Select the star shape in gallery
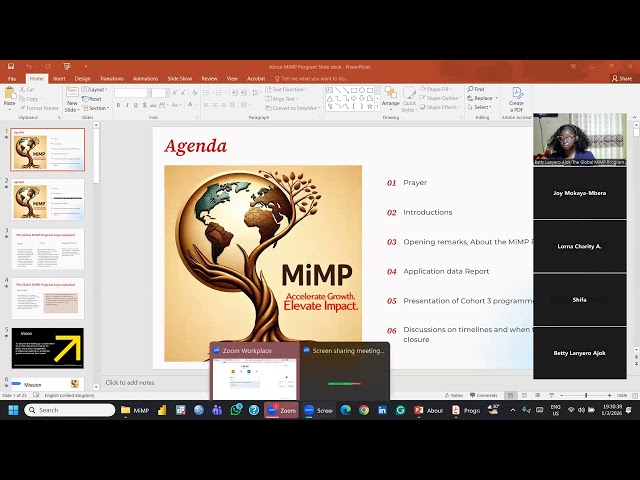 [369, 107]
